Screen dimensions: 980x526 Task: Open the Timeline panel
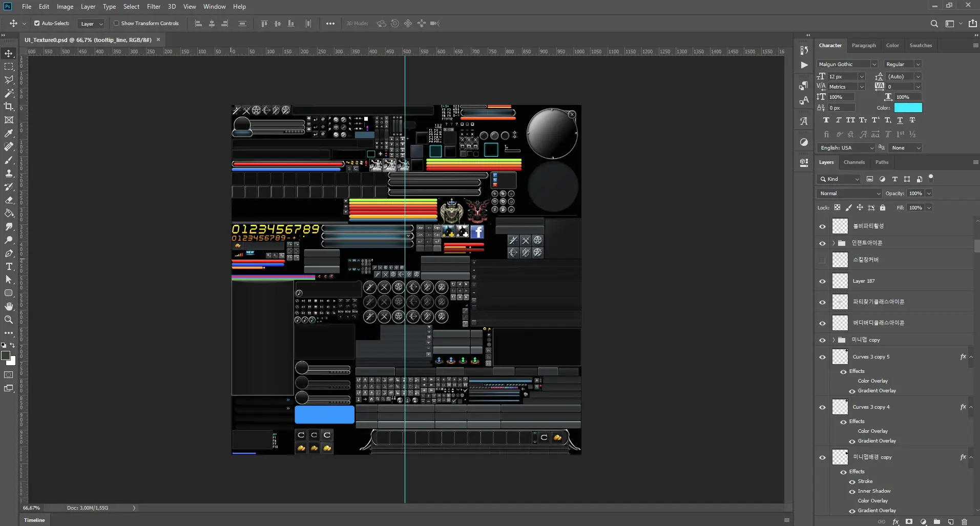coord(34,520)
